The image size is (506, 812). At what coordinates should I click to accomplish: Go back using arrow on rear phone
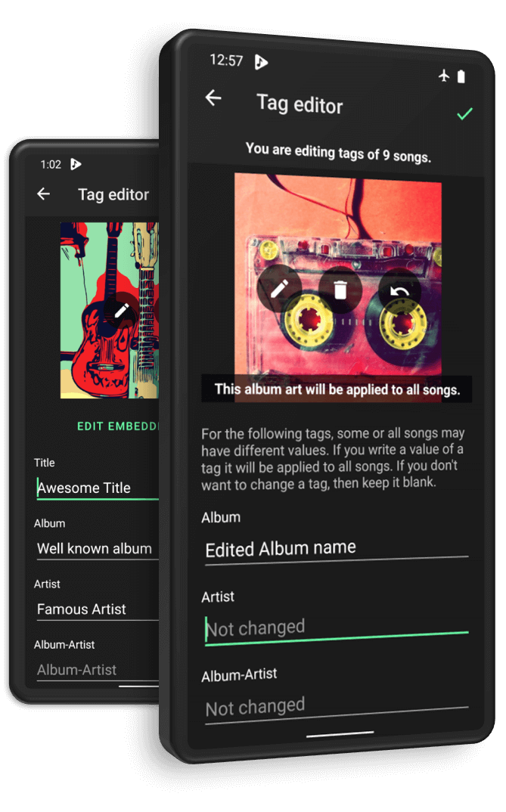(x=44, y=194)
